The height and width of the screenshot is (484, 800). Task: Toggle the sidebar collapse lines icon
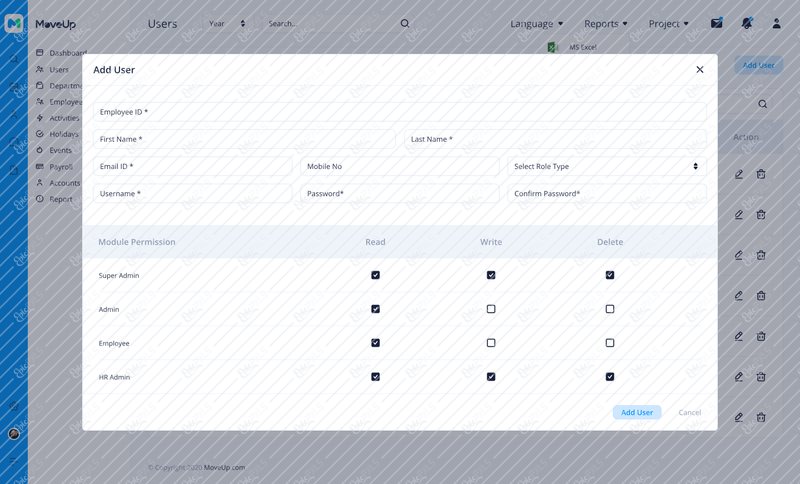(x=14, y=461)
